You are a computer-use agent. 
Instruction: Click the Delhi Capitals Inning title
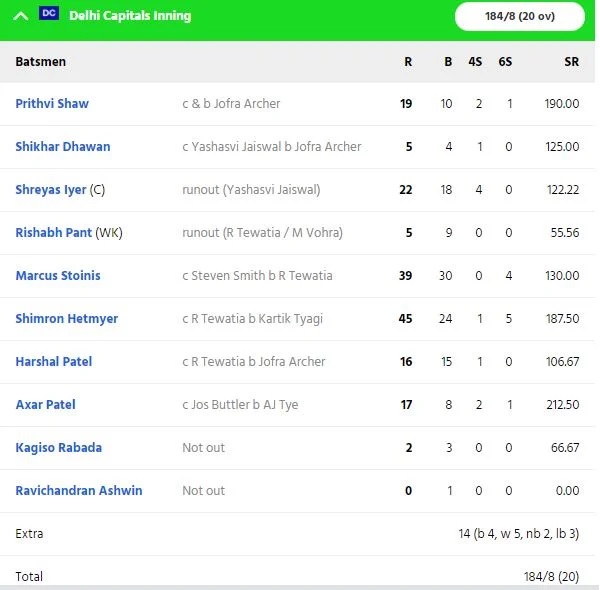pos(130,16)
